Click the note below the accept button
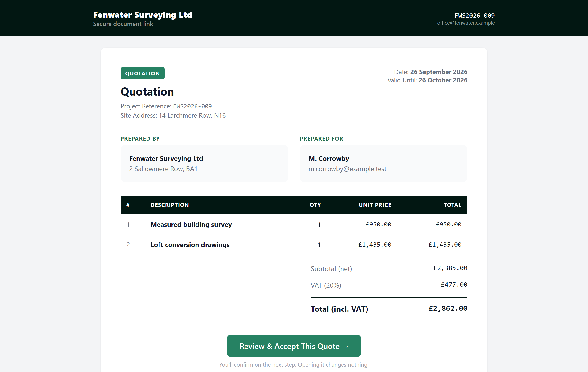 (x=294, y=365)
